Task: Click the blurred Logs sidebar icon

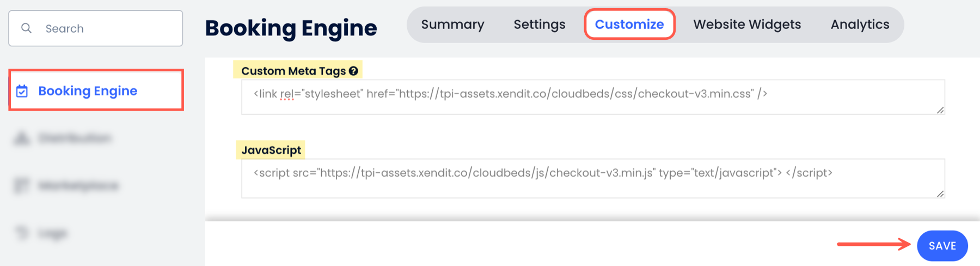Action: point(22,233)
